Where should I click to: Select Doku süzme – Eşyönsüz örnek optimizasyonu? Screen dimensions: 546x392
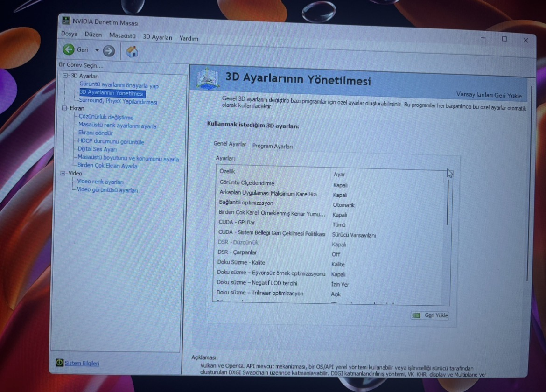[x=330, y=273]
